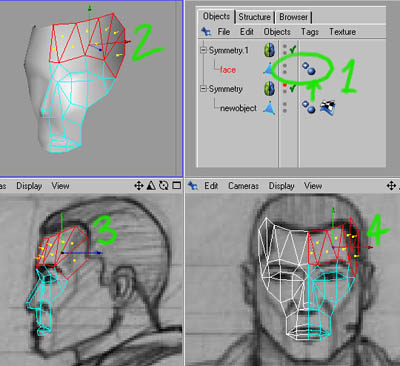Click the move-camera icon in the side viewport header
400x366 pixels.
(139, 185)
